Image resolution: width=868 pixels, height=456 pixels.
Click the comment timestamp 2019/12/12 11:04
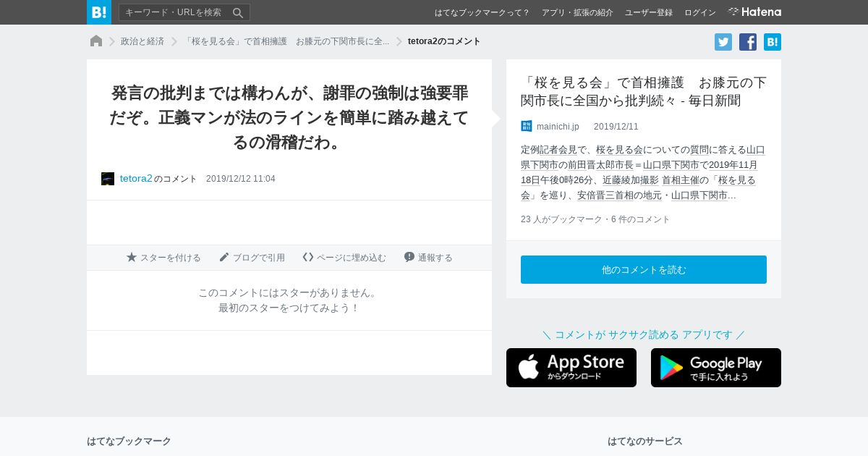pyautogui.click(x=241, y=179)
